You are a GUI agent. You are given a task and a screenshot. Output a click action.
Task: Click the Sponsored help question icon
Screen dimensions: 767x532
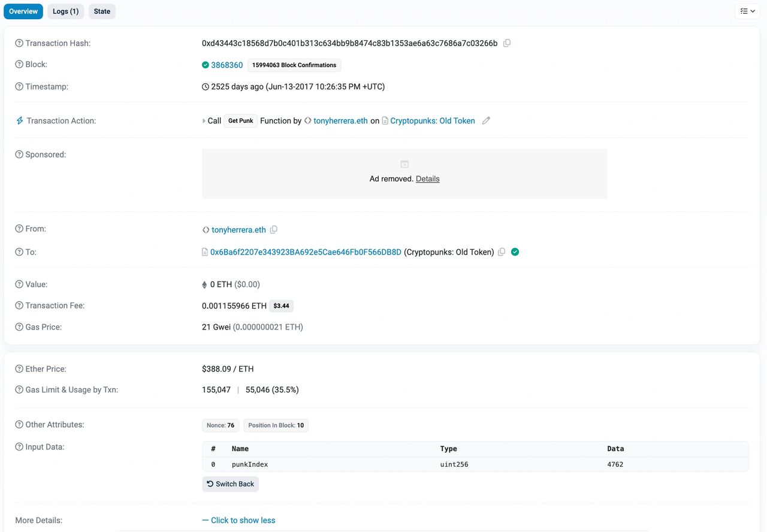click(19, 155)
